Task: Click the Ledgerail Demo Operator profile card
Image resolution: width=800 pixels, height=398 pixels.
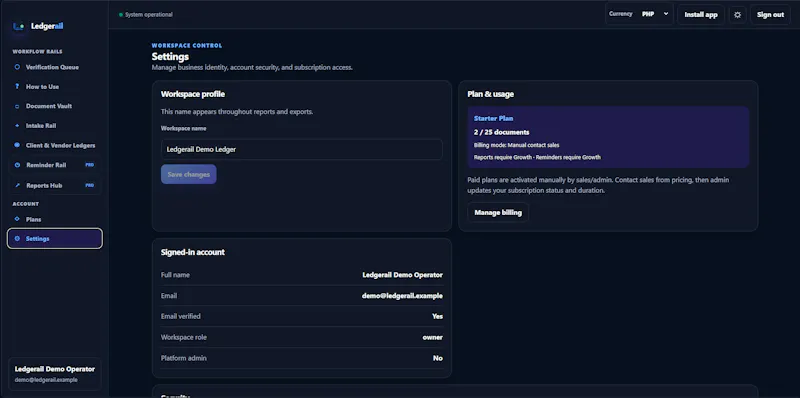Action: pyautogui.click(x=55, y=374)
